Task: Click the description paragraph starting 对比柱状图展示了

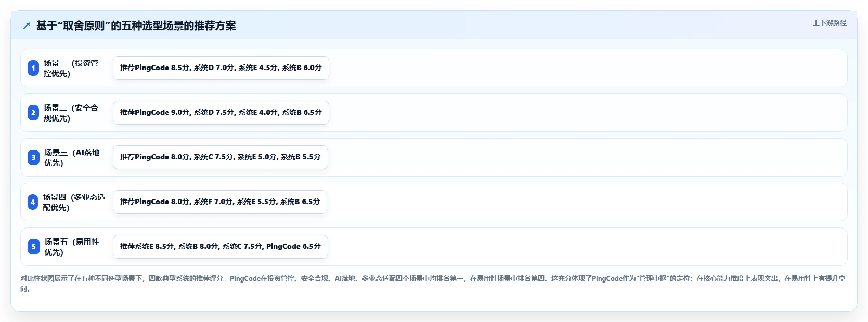Action: (x=433, y=284)
